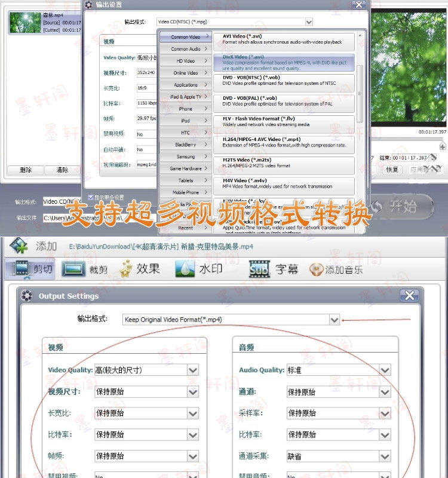Click the 输出设置 dialog gear icon
448x478 pixels.
coord(88,5)
